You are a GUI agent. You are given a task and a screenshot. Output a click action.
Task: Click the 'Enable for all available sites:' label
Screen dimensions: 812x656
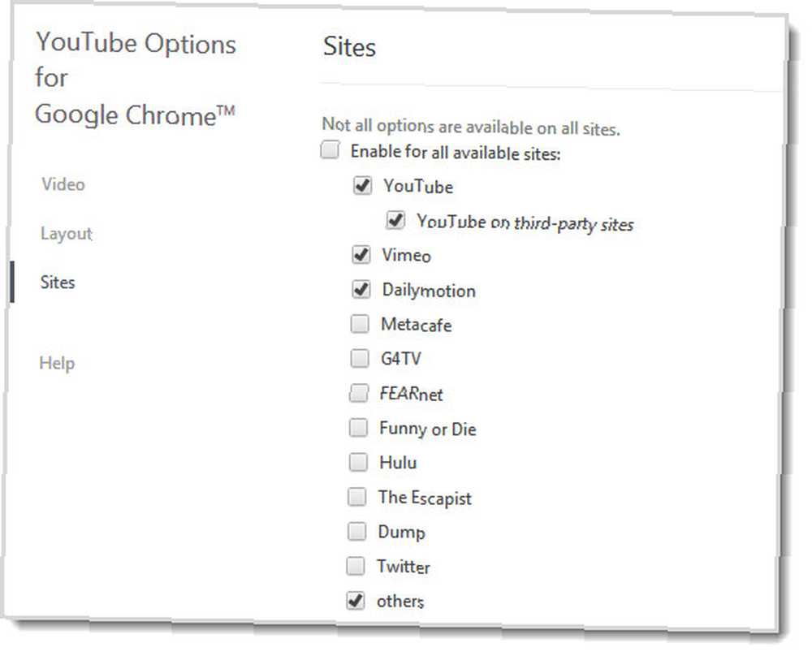456,153
